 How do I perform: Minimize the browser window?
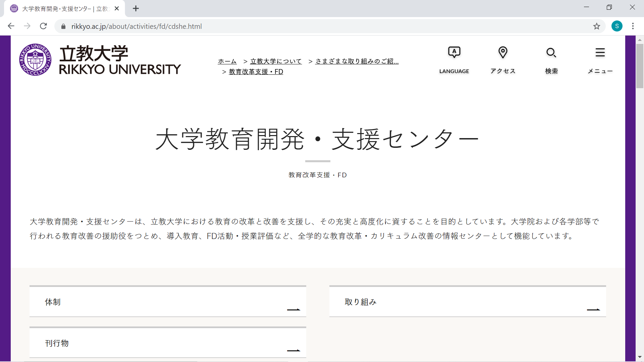(586, 7)
